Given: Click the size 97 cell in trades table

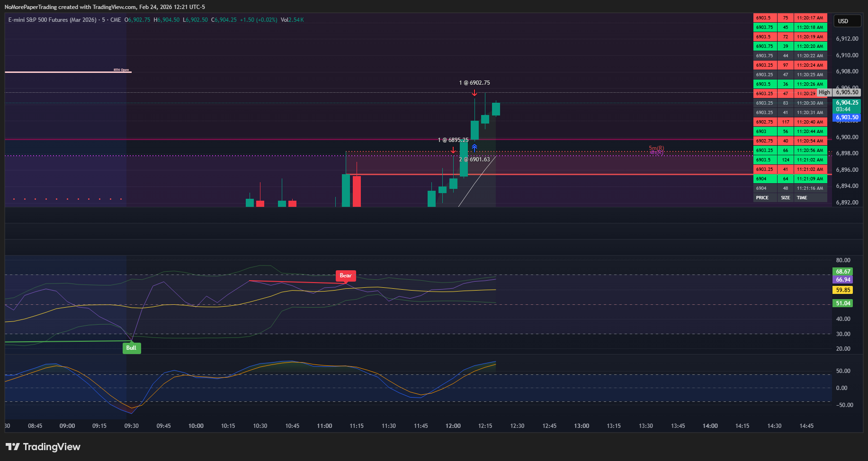Looking at the screenshot, I should pos(786,65).
